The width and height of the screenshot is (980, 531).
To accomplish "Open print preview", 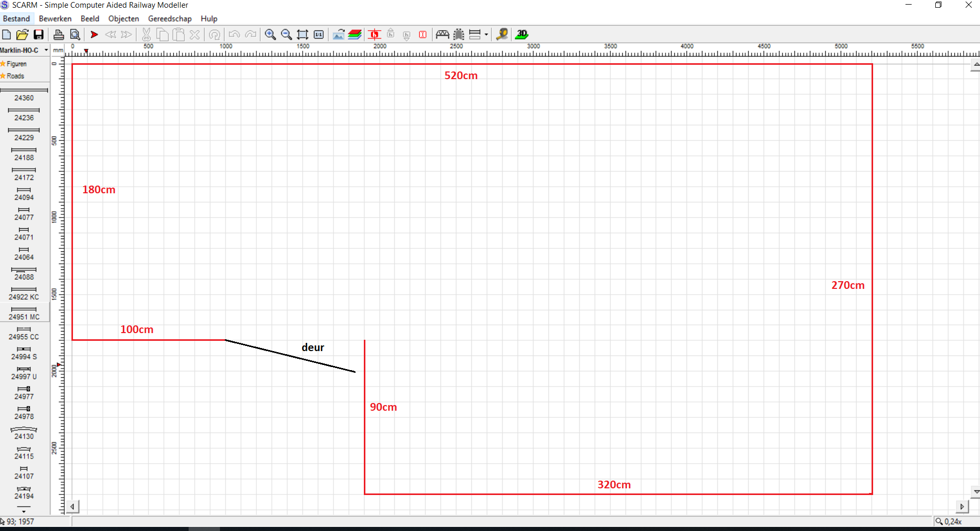I will [75, 34].
